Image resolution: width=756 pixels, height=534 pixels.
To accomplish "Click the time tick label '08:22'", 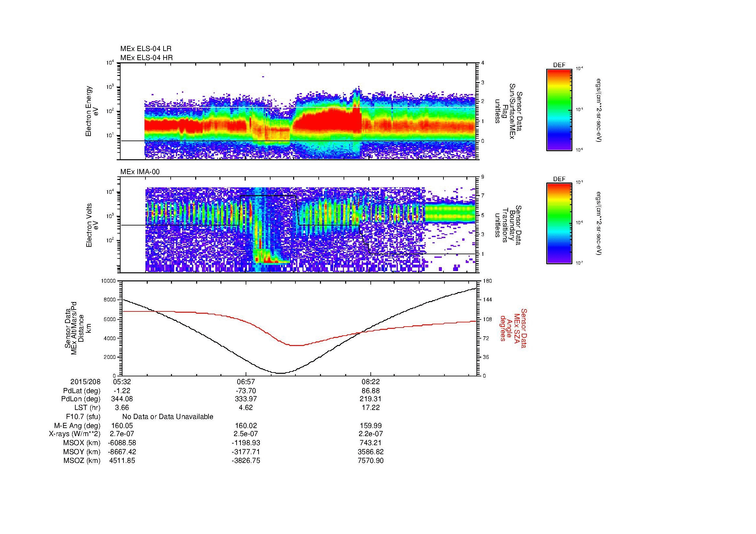I will click(371, 382).
